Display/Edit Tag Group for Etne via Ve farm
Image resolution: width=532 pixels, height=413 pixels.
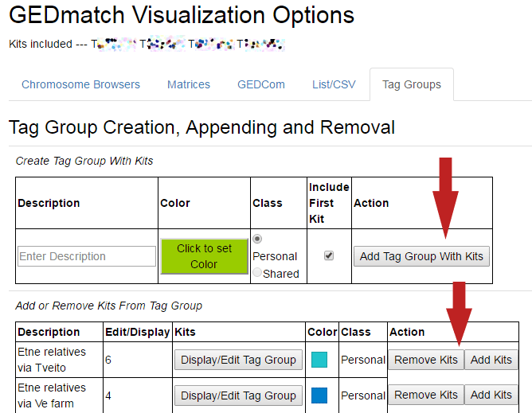[x=238, y=395]
